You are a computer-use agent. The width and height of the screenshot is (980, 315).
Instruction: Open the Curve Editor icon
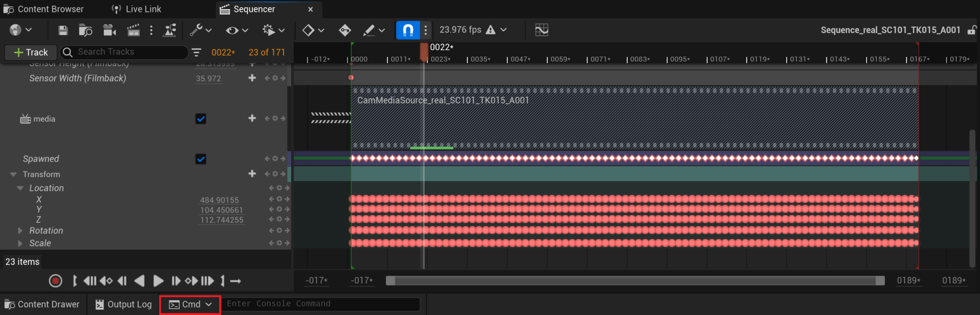542,30
